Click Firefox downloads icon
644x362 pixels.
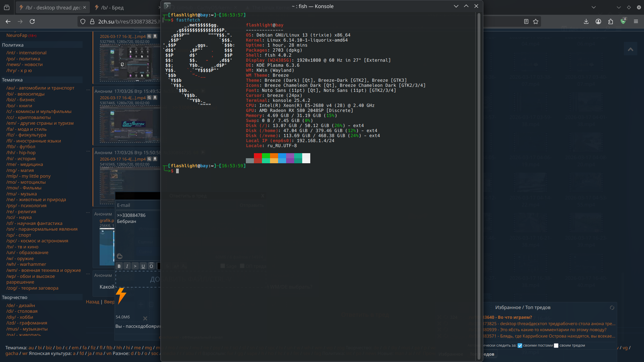(x=586, y=21)
